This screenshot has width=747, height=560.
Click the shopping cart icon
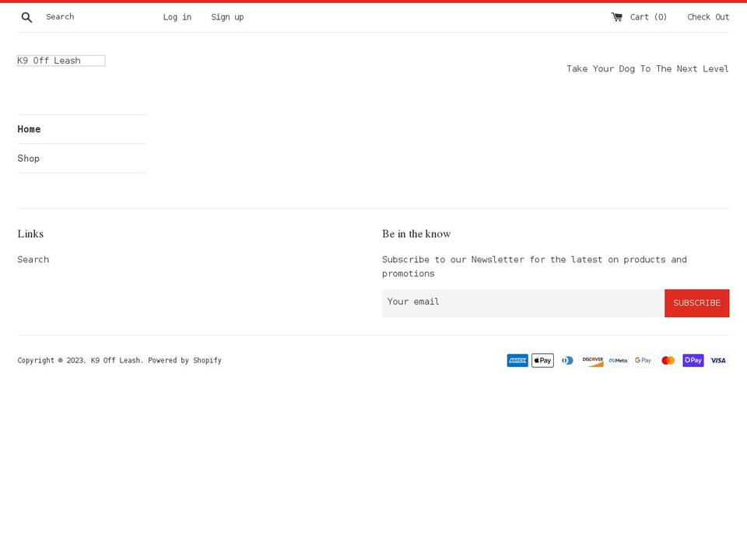click(x=616, y=17)
